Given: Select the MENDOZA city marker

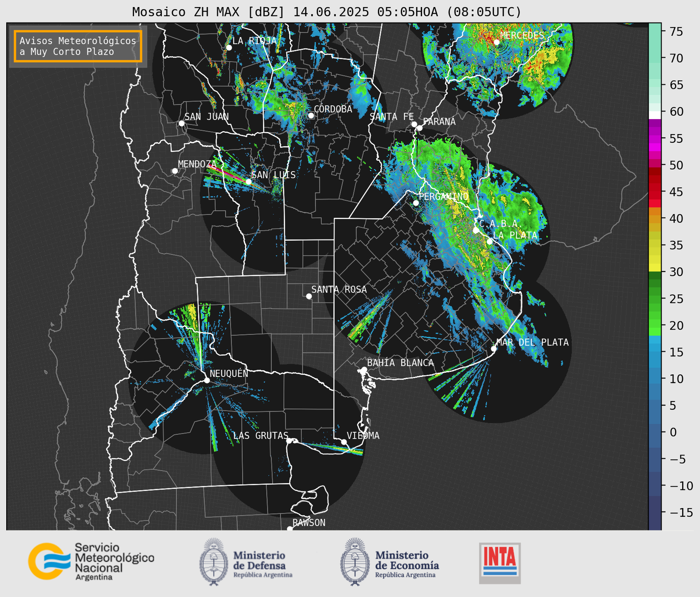Looking at the screenshot, I should (175, 171).
